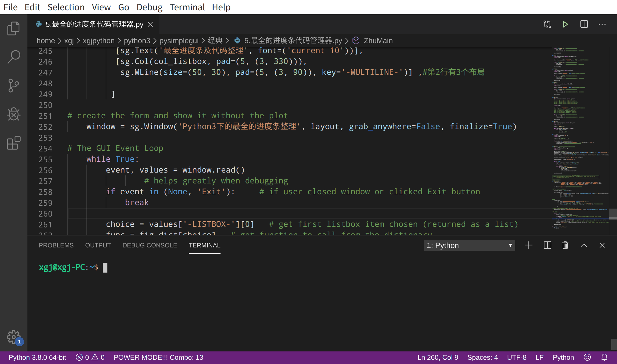Click 'Ln 260, Col 9' status item
617x364 pixels.
[438, 357]
